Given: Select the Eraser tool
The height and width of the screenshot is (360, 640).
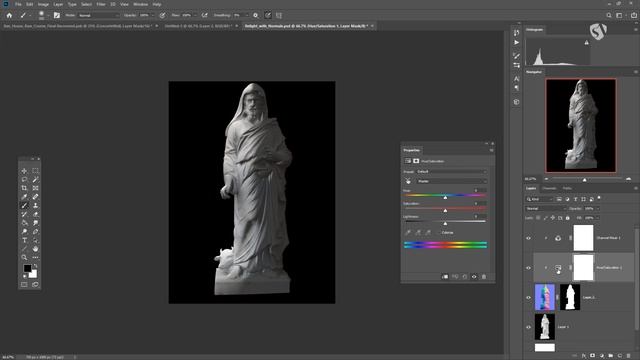Looking at the screenshot, I should coord(36,214).
